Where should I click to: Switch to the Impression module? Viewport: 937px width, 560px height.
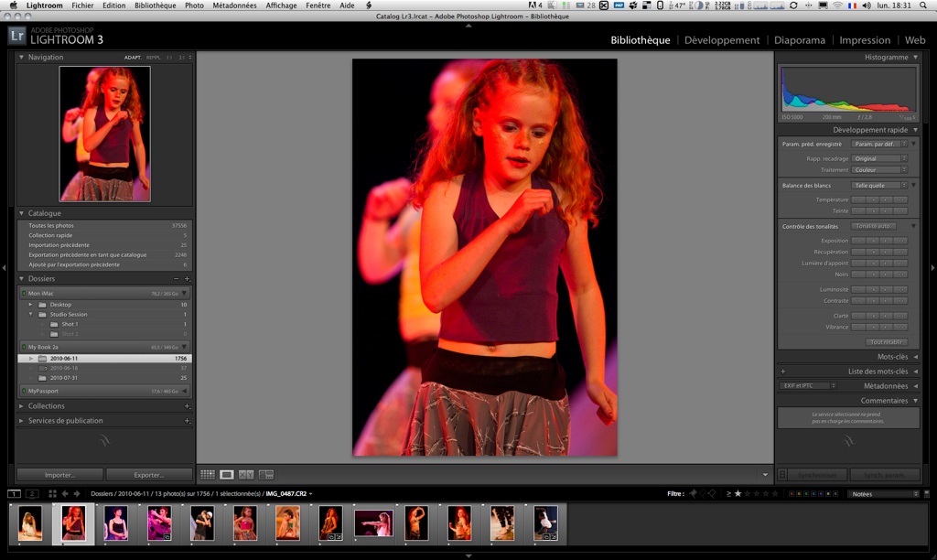coord(865,40)
